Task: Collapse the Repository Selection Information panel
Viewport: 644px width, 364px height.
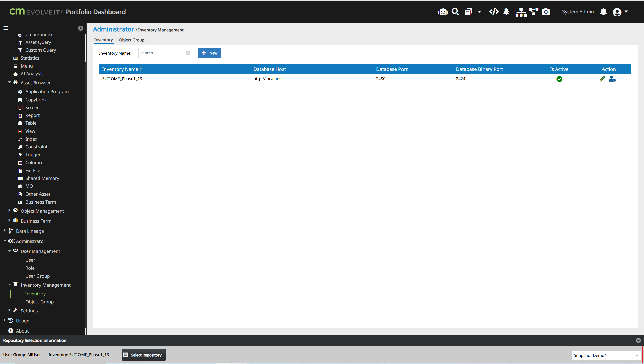Action: (638, 340)
